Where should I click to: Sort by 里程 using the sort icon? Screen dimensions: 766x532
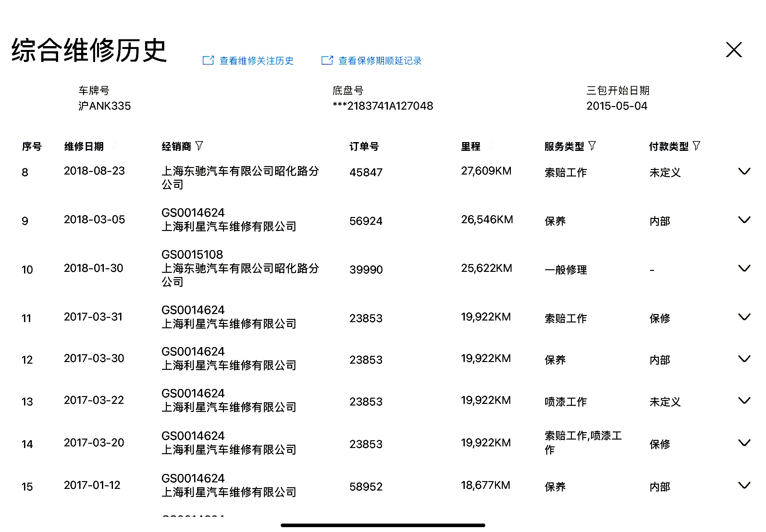click(x=490, y=146)
